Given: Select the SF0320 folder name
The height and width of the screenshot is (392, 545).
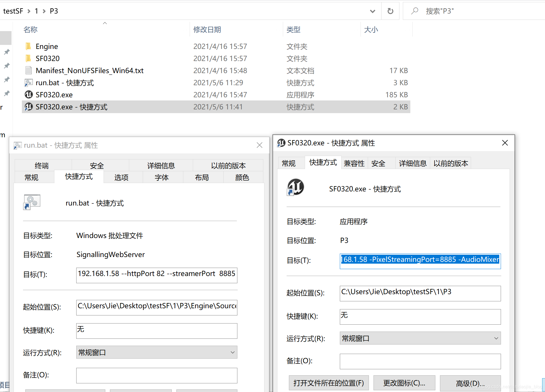Looking at the screenshot, I should point(47,58).
